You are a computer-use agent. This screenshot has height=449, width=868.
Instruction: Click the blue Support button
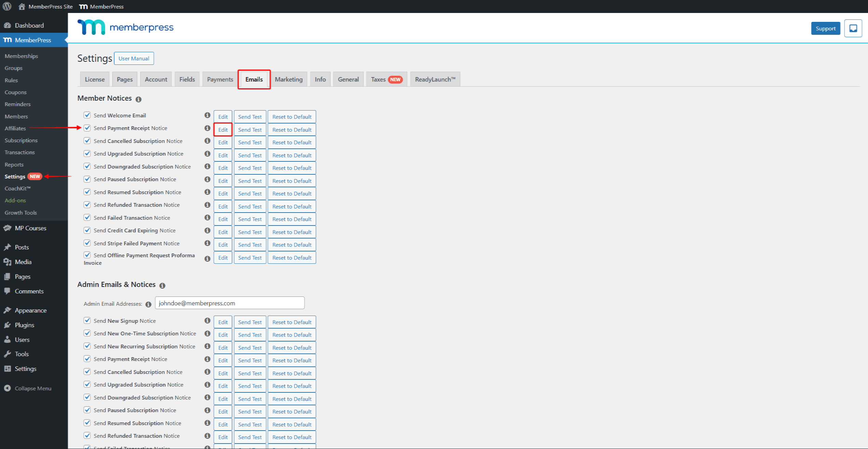click(x=825, y=28)
